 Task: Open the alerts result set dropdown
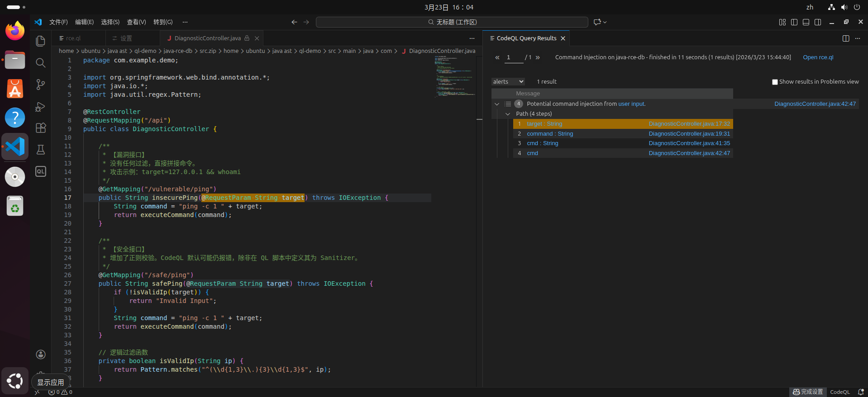click(508, 82)
